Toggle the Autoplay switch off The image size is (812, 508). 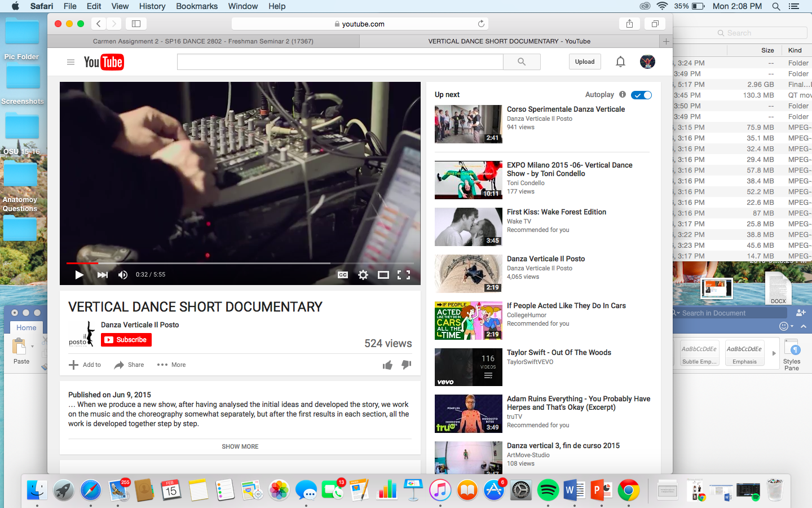coord(641,95)
